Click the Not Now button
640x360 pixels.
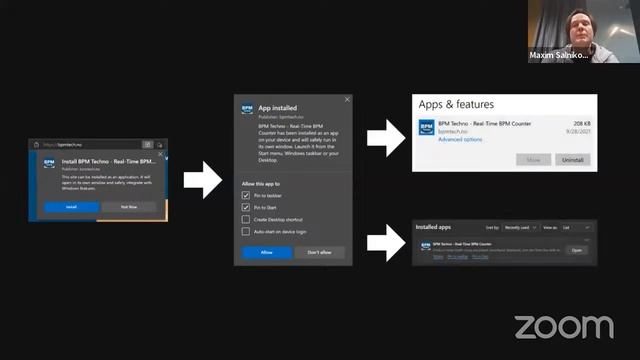click(x=129, y=207)
